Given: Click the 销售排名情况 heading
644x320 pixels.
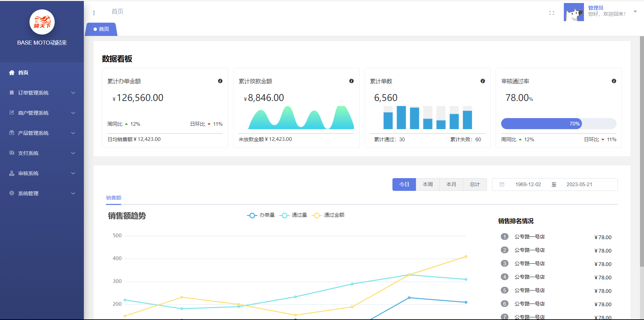Looking at the screenshot, I should (516, 221).
